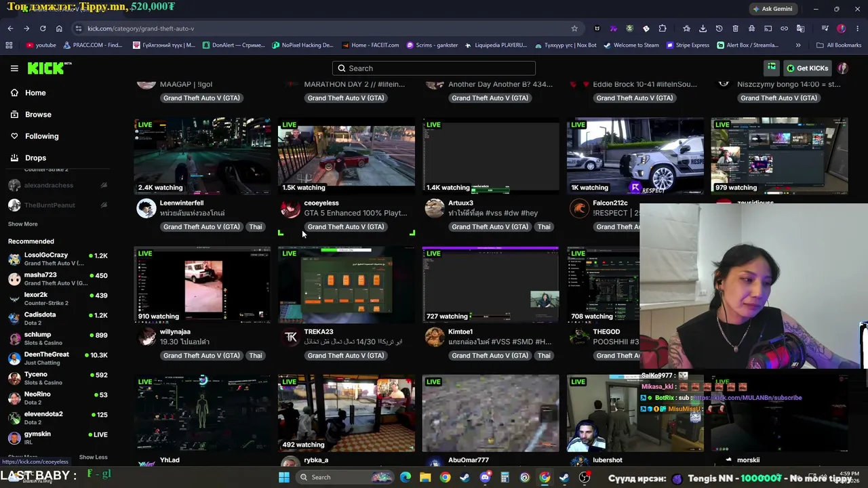Open the Home - FACEIT.com bookmark

point(370,45)
